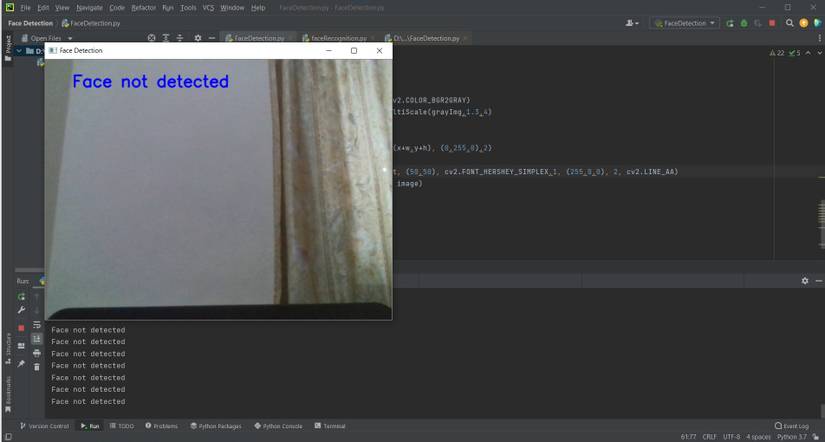Click the Python 3.7 interpreter status item

click(791, 437)
